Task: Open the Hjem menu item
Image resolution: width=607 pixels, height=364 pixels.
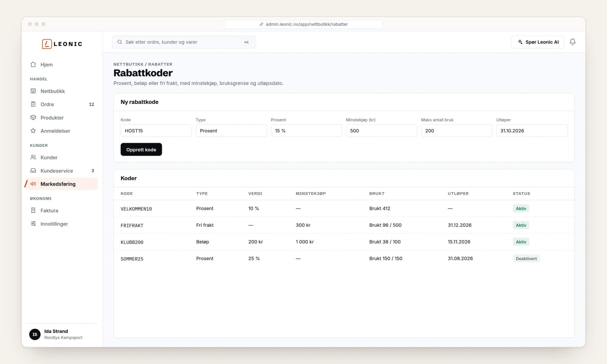Action: 62,65
